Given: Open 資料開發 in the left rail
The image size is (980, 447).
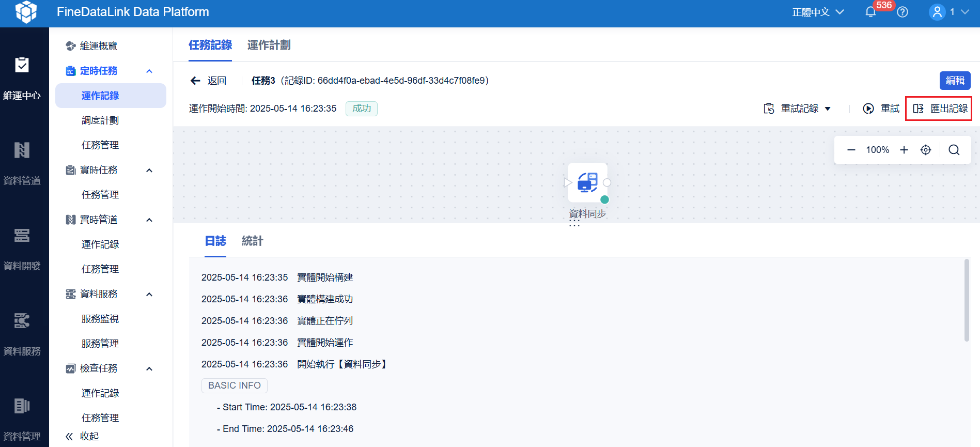Looking at the screenshot, I should pyautogui.click(x=22, y=249).
